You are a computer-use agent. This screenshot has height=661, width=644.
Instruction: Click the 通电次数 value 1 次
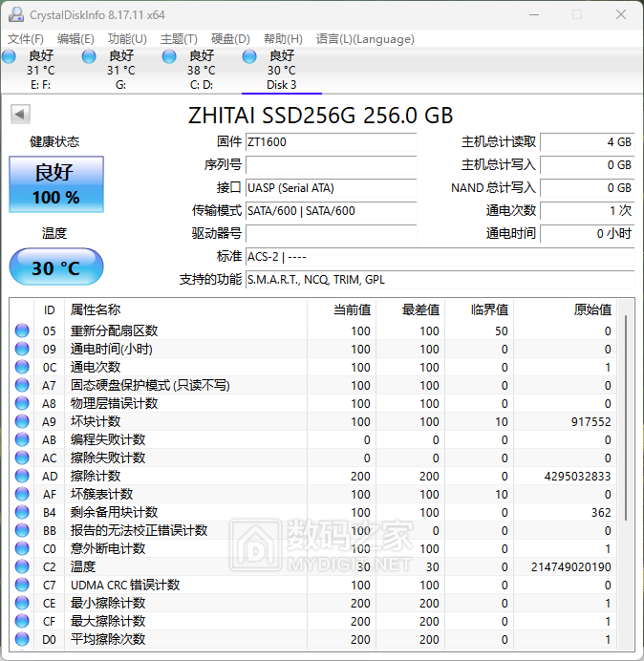point(588,210)
